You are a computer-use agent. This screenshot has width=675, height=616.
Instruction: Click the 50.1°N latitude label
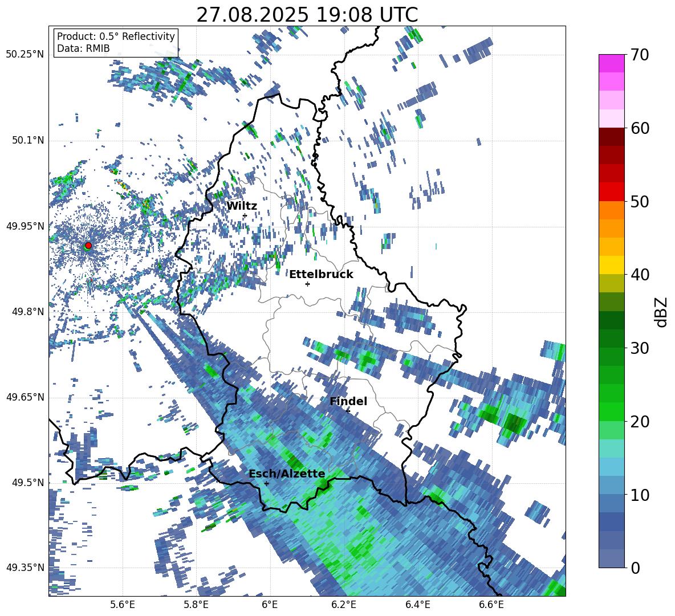click(x=27, y=141)
